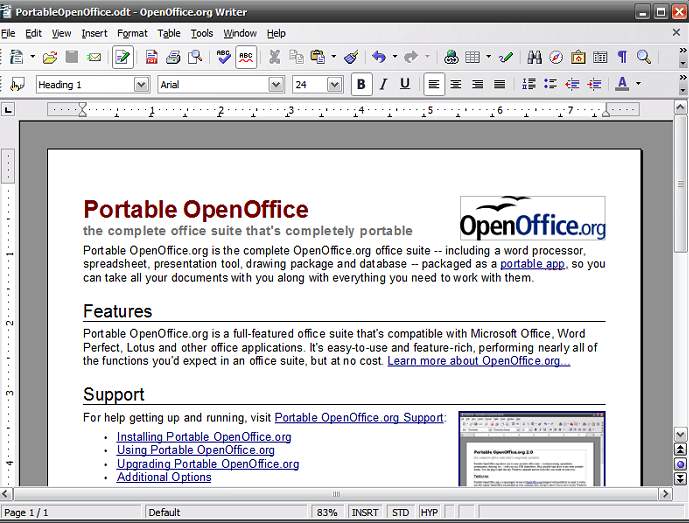This screenshot has height=523, width=689.
Task: Toggle Nonprinting Characters paragraph mark
Action: click(622, 57)
